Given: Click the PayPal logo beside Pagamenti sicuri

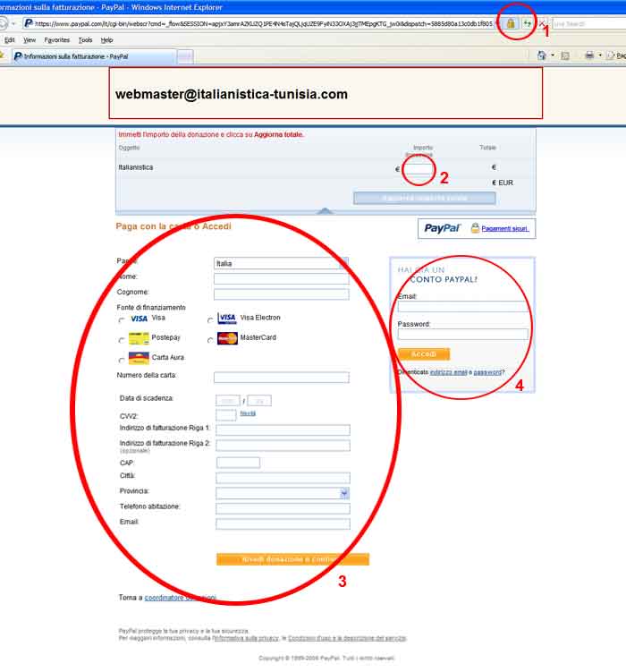Looking at the screenshot, I should [443, 228].
